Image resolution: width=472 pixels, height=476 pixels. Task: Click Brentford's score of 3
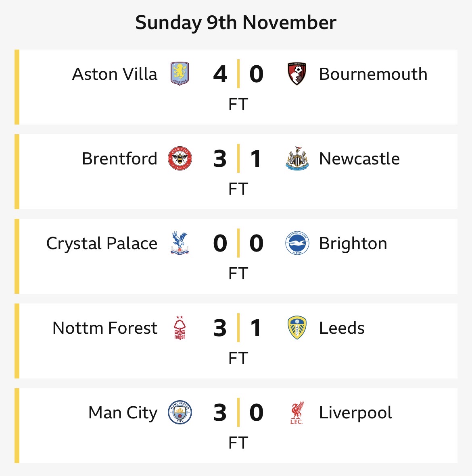click(220, 159)
